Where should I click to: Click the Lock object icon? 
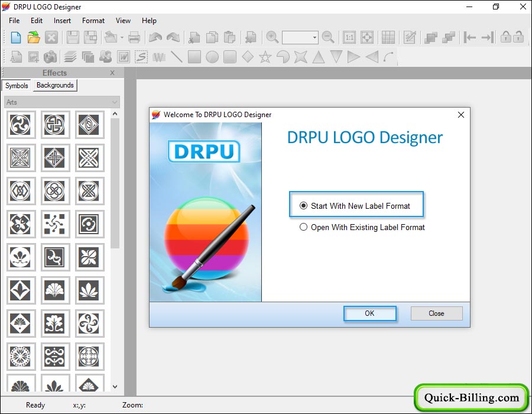(505, 37)
